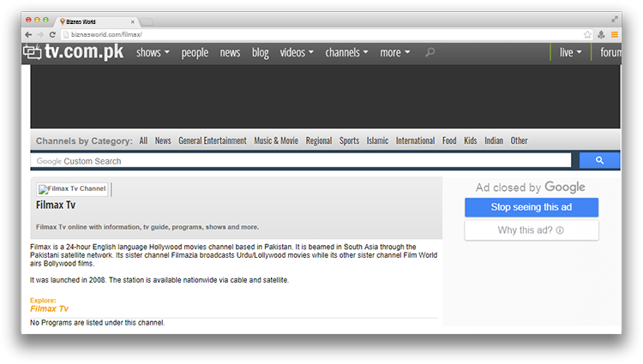Click the tv.com.pk logo
Screen dimensions: 643x364
click(73, 52)
